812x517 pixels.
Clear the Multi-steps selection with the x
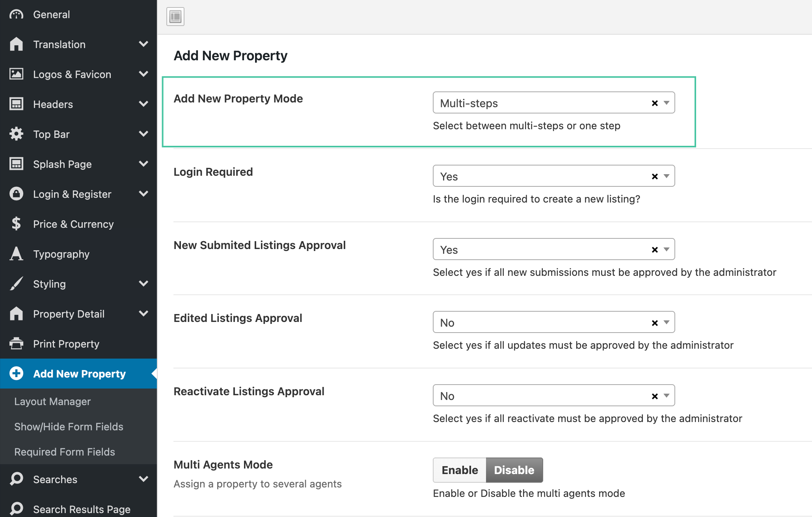654,103
